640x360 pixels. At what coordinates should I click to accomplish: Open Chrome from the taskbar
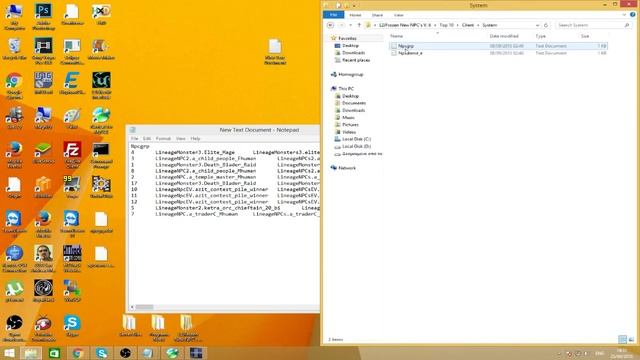[x=78, y=353]
